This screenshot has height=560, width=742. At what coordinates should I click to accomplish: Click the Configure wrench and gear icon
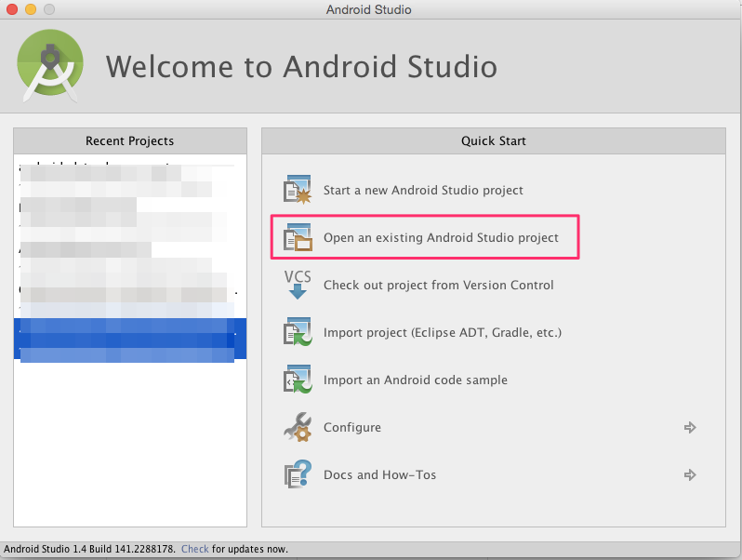coord(298,427)
